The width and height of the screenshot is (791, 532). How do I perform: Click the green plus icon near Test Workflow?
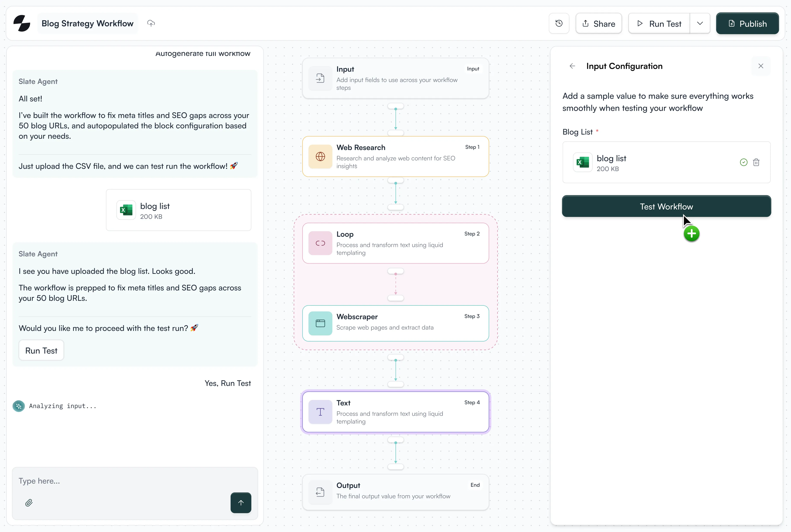(692, 233)
